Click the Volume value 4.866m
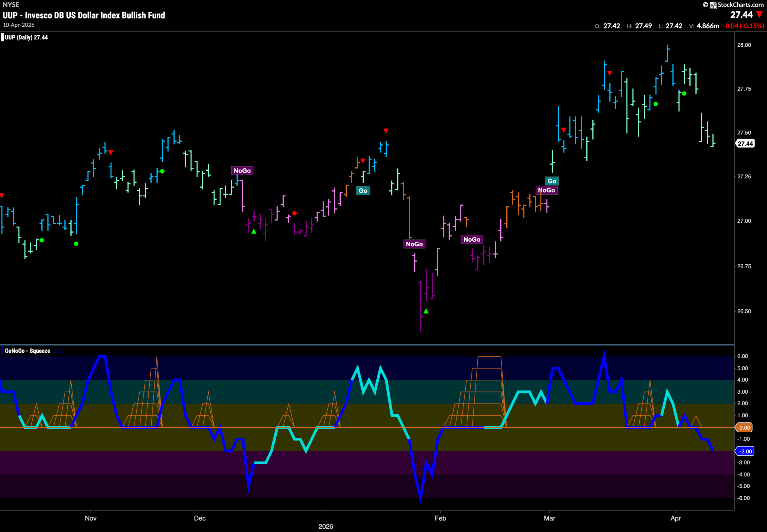767x532 pixels. [x=708, y=26]
